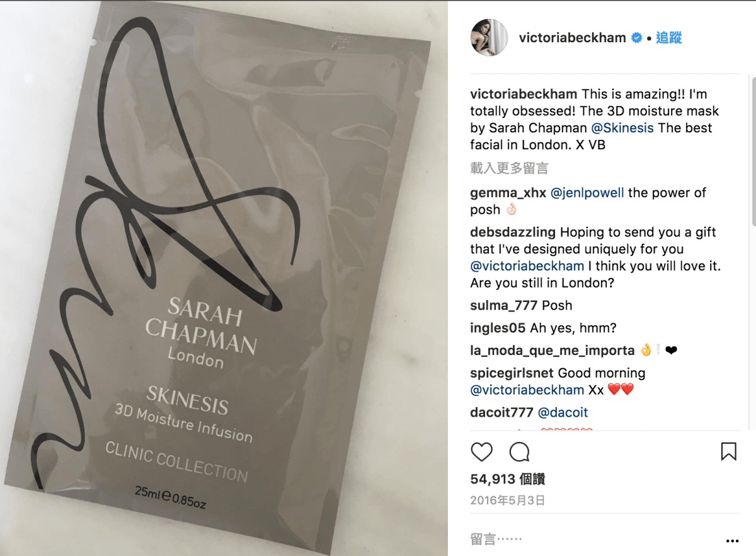The width and height of the screenshot is (756, 556).
Task: Visit gemma_xhx's profile
Action: pos(508,193)
